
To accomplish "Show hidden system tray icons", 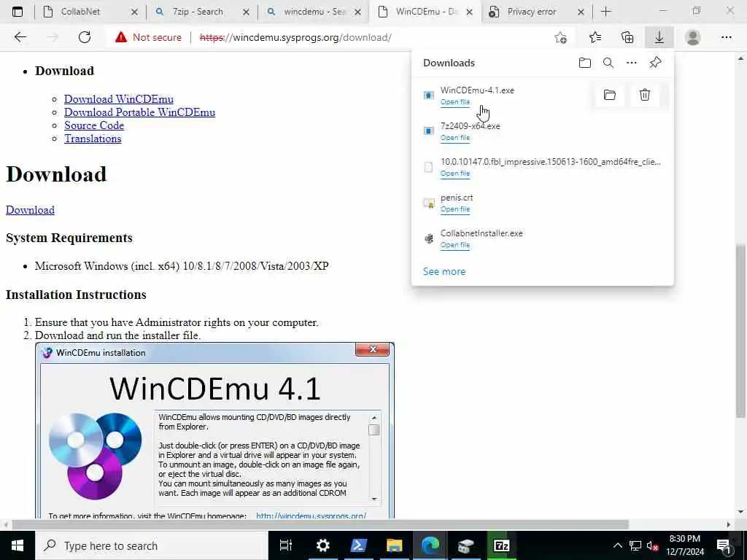I will pos(617,545).
